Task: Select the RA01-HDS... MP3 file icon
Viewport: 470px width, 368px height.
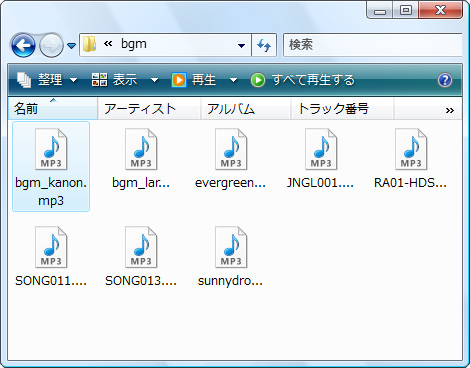Action: click(411, 149)
